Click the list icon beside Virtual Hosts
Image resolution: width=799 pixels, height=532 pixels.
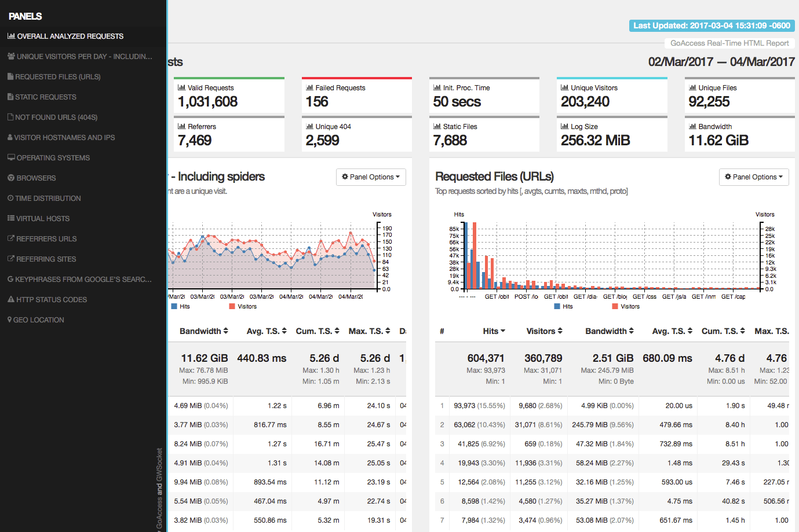(11, 218)
